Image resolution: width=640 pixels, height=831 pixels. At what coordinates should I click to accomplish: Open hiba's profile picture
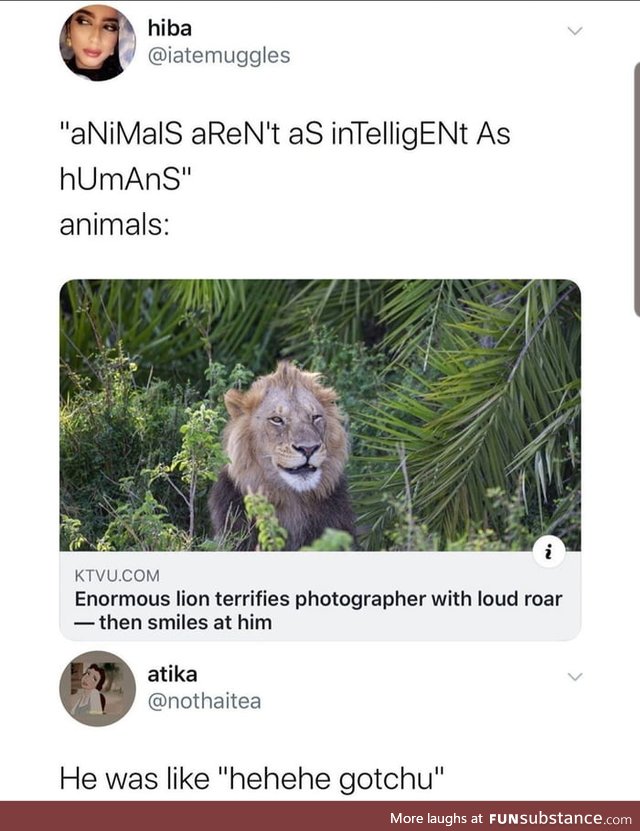tap(97, 43)
